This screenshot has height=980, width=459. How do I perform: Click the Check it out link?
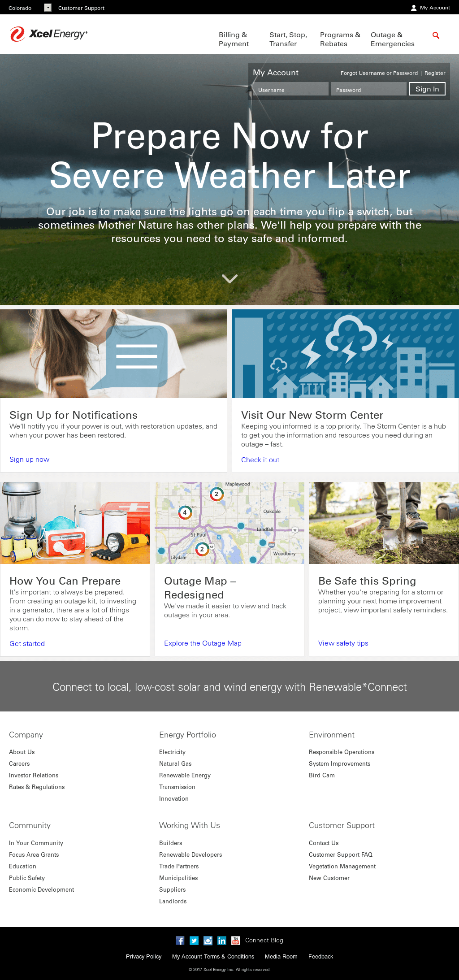tap(260, 460)
